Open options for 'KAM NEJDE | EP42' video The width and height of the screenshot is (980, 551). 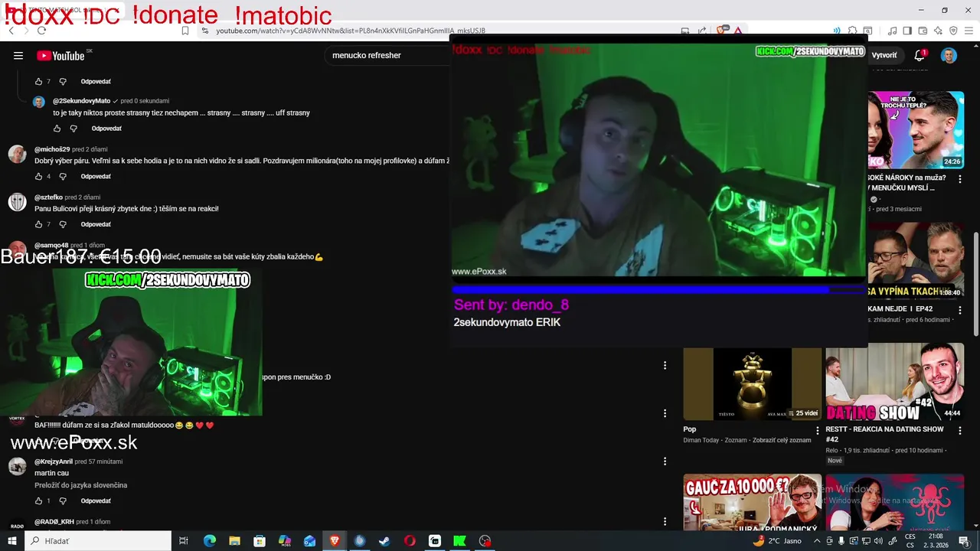click(960, 310)
